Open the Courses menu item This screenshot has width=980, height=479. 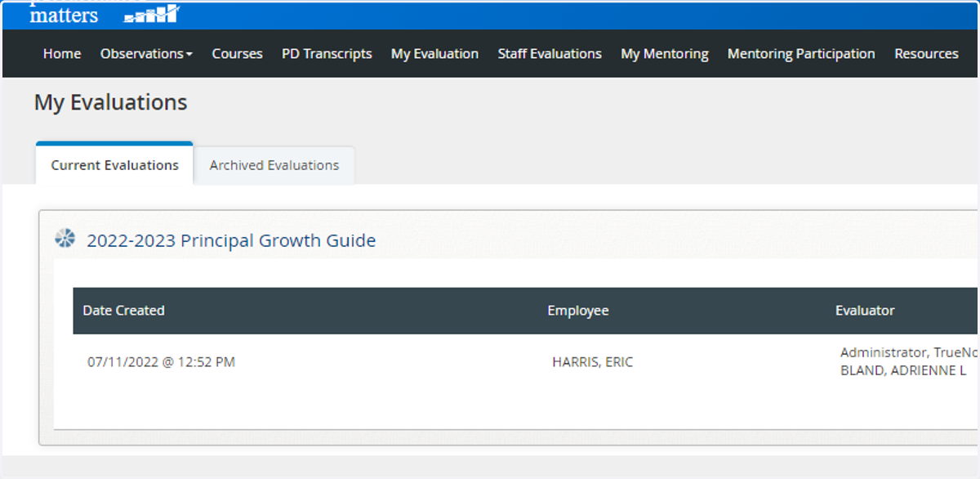point(238,54)
